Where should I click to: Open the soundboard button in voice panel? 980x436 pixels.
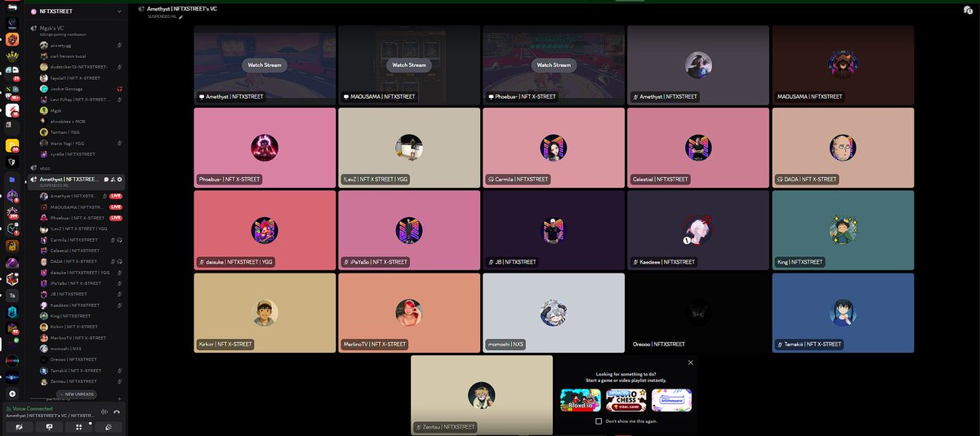(x=109, y=427)
